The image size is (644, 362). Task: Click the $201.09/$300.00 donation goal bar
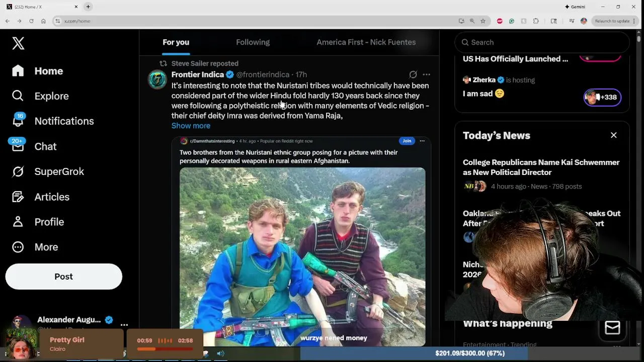(470, 353)
